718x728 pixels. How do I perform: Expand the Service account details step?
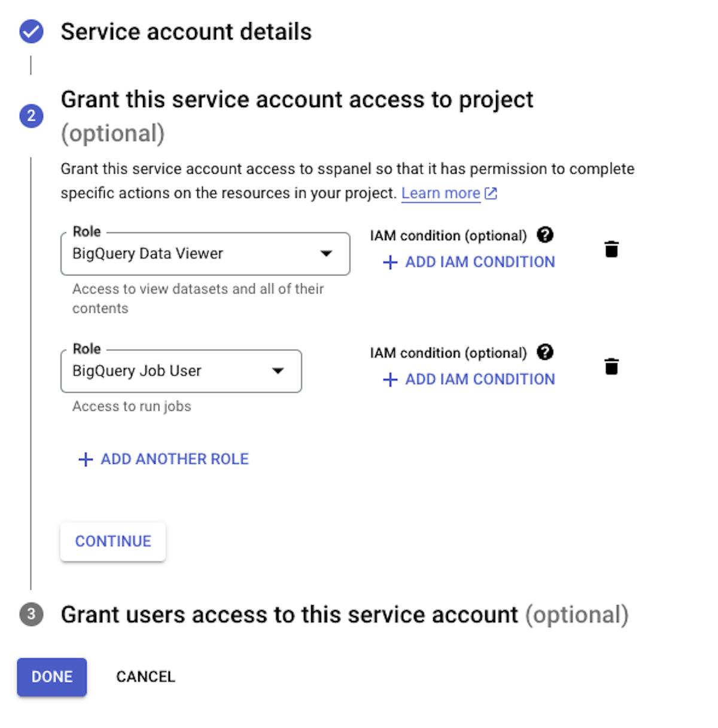coord(185,32)
